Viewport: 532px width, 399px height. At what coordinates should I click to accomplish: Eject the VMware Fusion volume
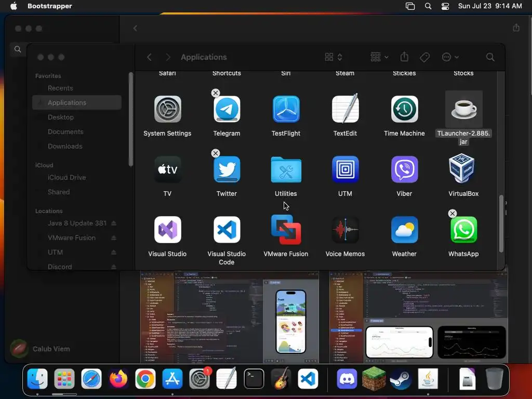tap(114, 238)
